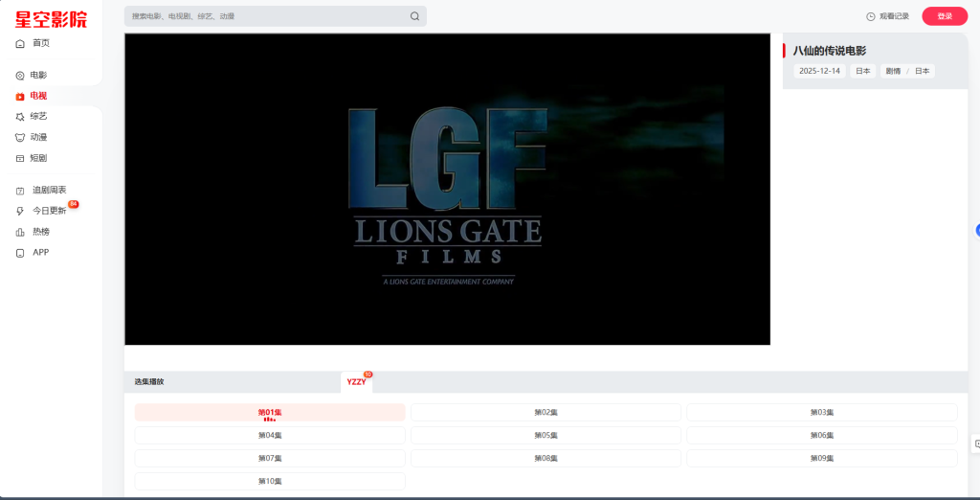Open the APP download icon
The height and width of the screenshot is (500, 980).
[x=20, y=253]
